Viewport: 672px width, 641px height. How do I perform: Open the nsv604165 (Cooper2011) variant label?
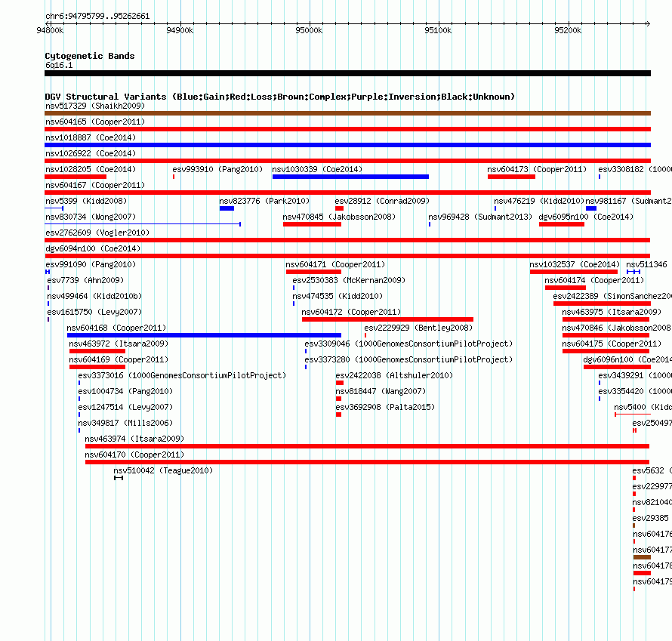pyautogui.click(x=95, y=122)
